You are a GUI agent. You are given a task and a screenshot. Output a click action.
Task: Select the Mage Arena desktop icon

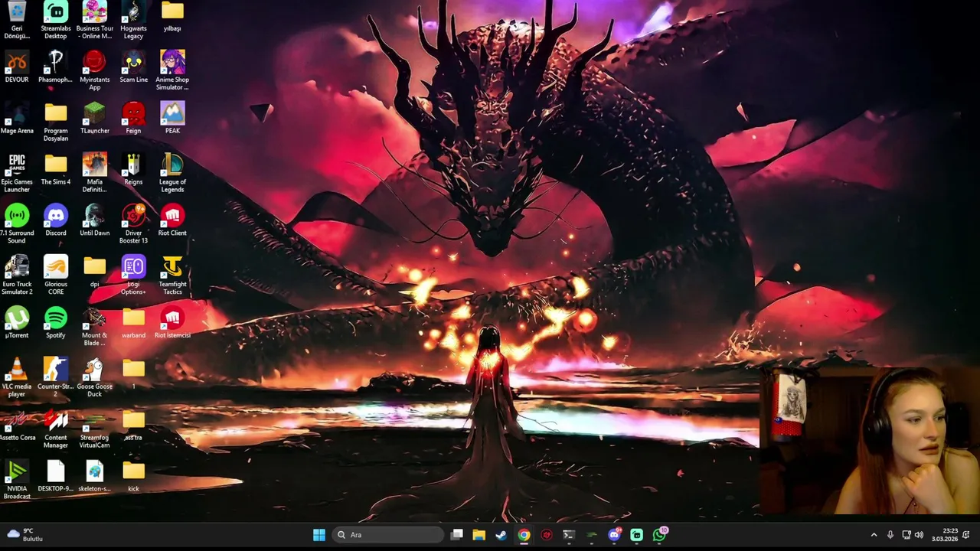point(17,119)
